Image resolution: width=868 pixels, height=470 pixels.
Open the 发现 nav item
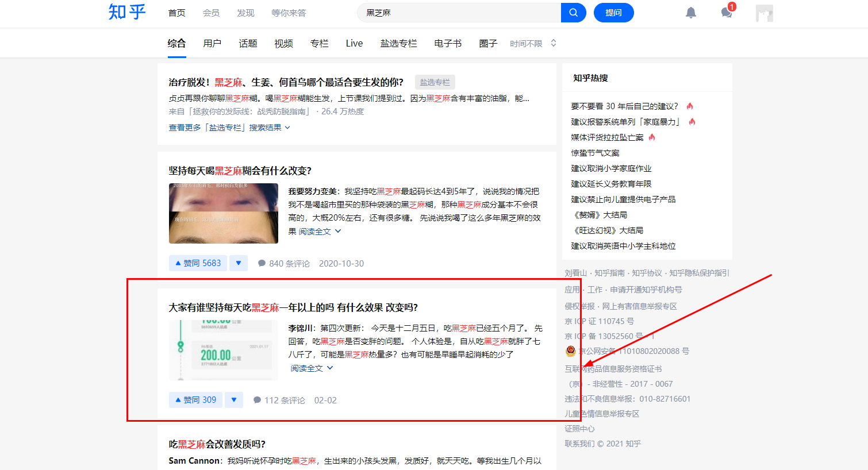pyautogui.click(x=245, y=13)
